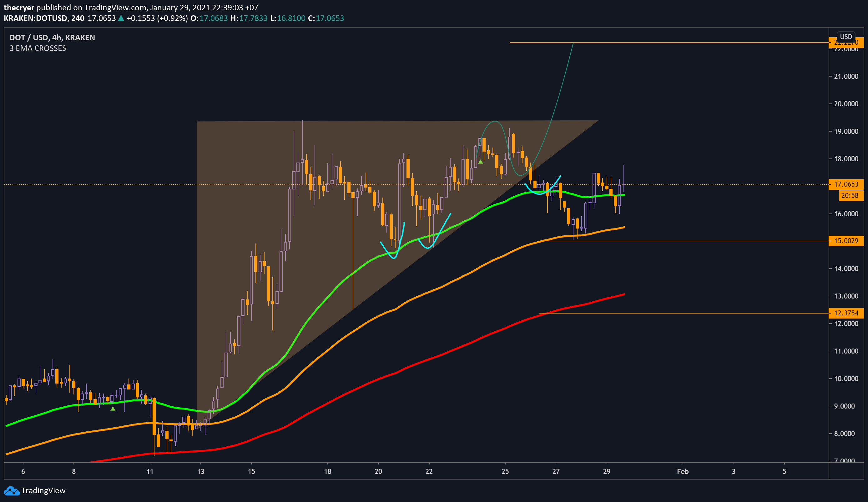
Task: Click the 'TradingView.com' text in the header
Action: (x=116, y=8)
